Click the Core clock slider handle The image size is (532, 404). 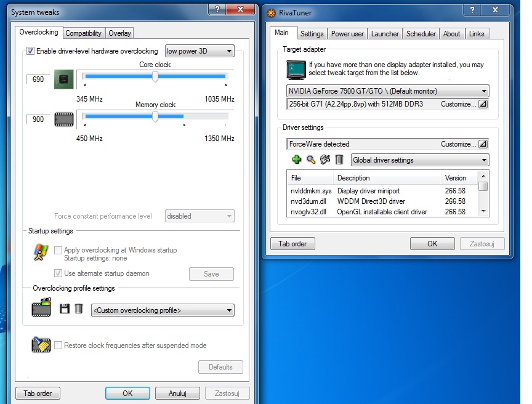coord(155,77)
